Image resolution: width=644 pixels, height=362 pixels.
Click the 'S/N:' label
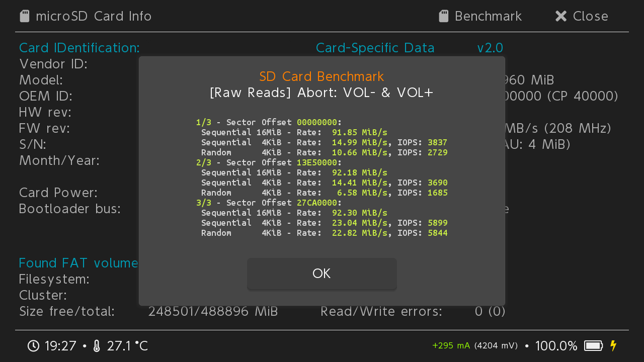click(x=33, y=144)
